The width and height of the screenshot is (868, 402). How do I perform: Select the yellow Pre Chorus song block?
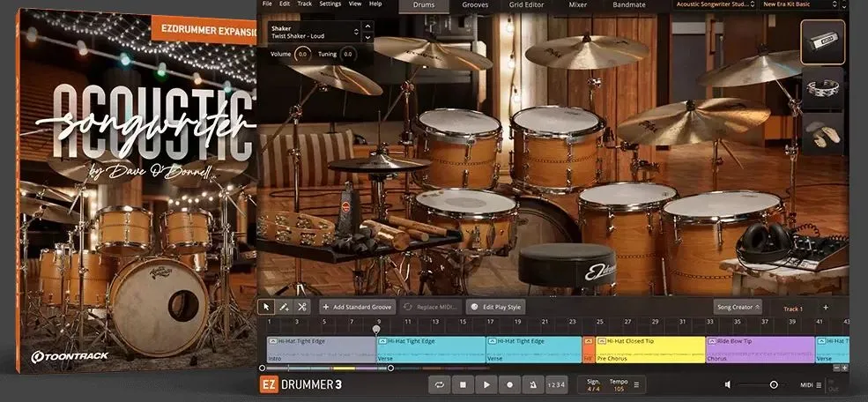649,350
